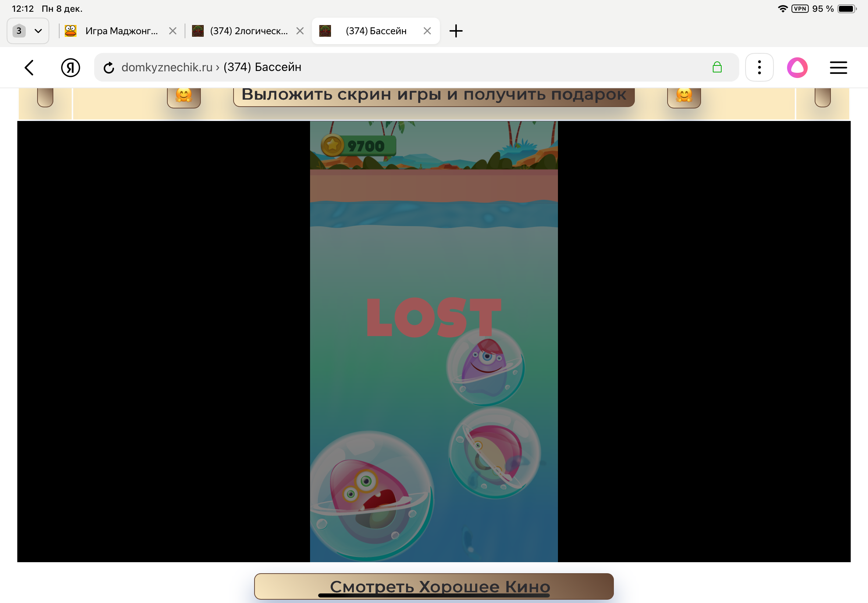Image resolution: width=868 pixels, height=603 pixels.
Task: Go back with the browser back arrow
Action: point(29,68)
